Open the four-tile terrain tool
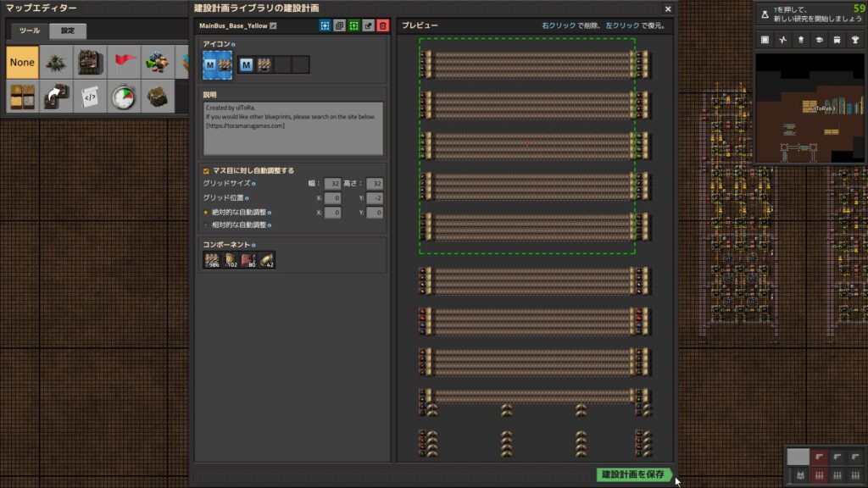868x488 pixels. [22, 97]
